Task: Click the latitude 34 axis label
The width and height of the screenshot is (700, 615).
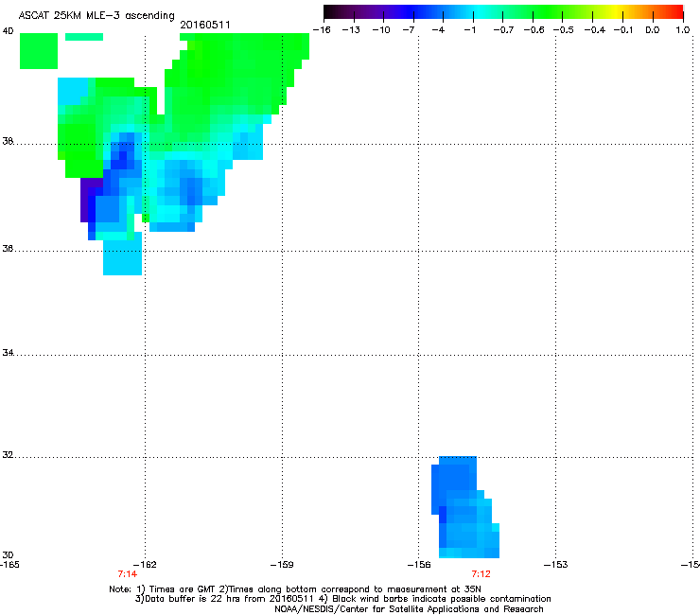Action: point(8,352)
